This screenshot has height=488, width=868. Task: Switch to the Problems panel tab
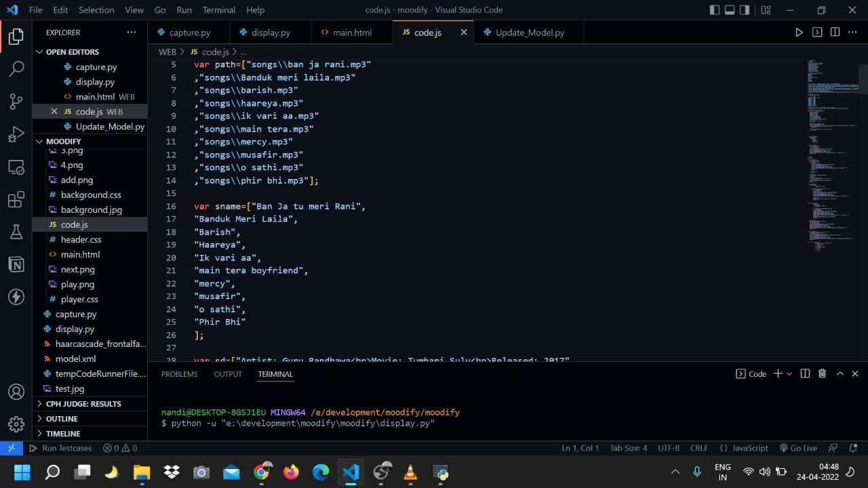coord(180,373)
